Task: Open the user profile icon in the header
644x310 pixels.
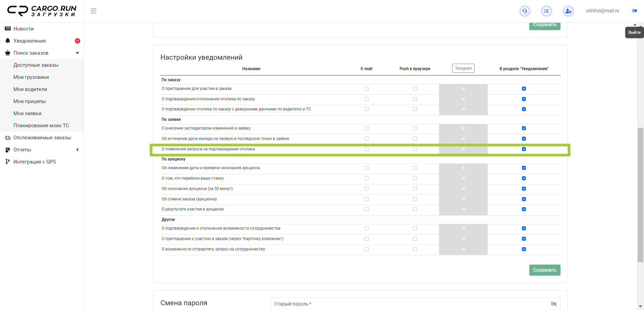Action: click(x=568, y=11)
